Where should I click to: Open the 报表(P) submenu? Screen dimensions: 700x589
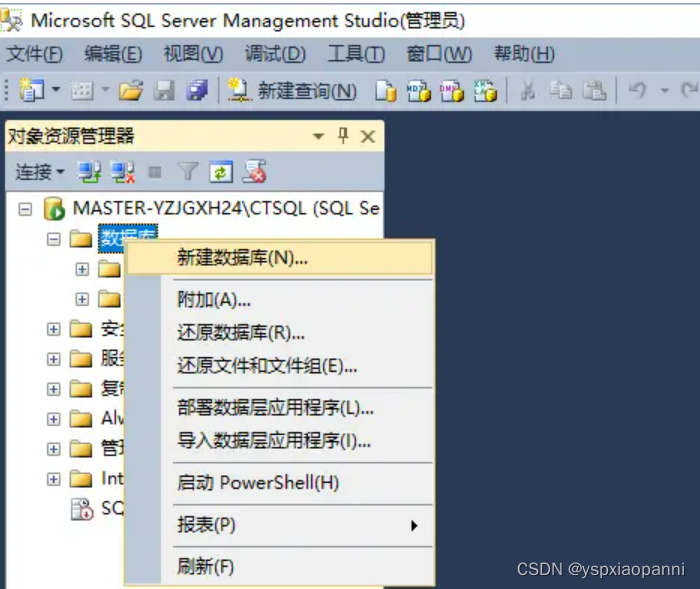click(x=280, y=525)
